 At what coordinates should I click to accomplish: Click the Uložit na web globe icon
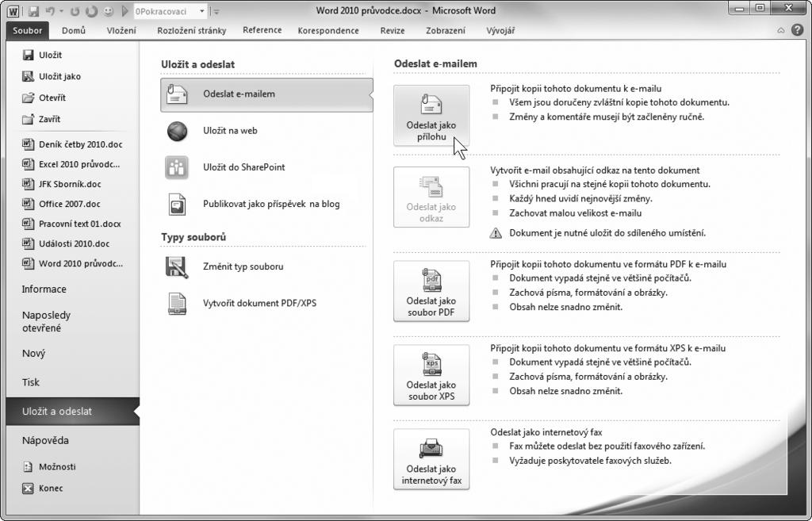177,131
